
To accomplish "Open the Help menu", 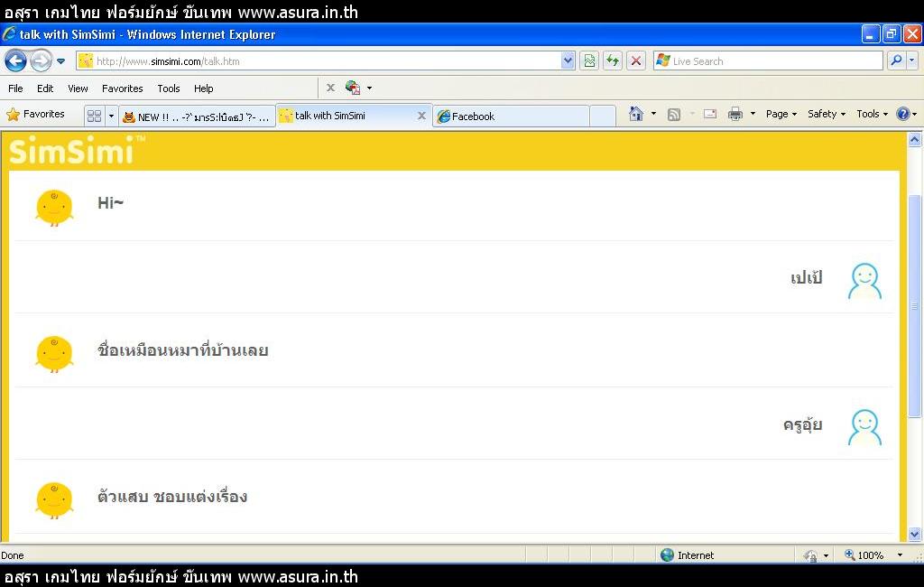I will (x=203, y=89).
